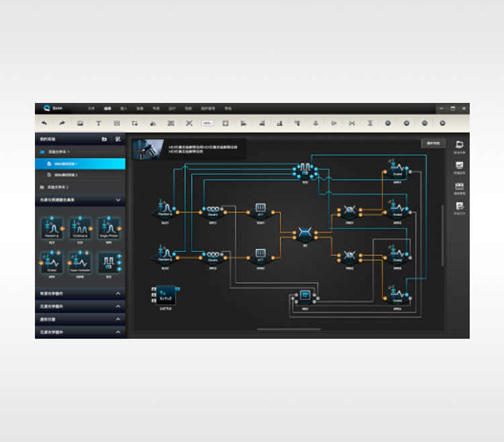Add the Single Photon source component
The image size is (504, 442).
pyautogui.click(x=109, y=227)
